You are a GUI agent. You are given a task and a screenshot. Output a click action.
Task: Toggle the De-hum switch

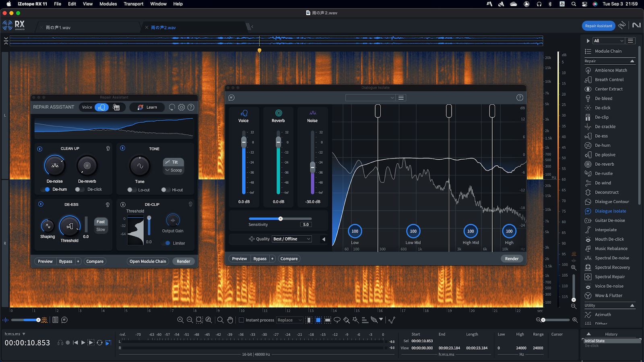point(45,189)
